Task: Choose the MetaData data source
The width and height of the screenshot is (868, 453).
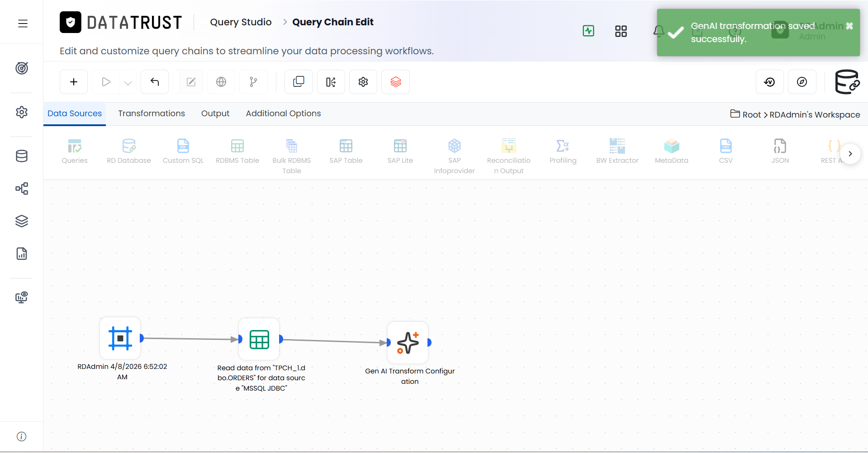Action: 672,151
